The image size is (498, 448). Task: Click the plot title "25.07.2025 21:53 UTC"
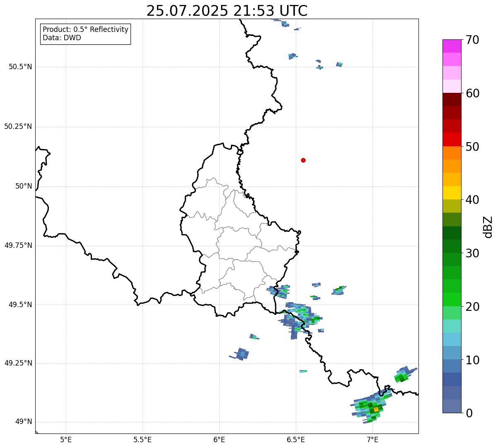point(227,11)
